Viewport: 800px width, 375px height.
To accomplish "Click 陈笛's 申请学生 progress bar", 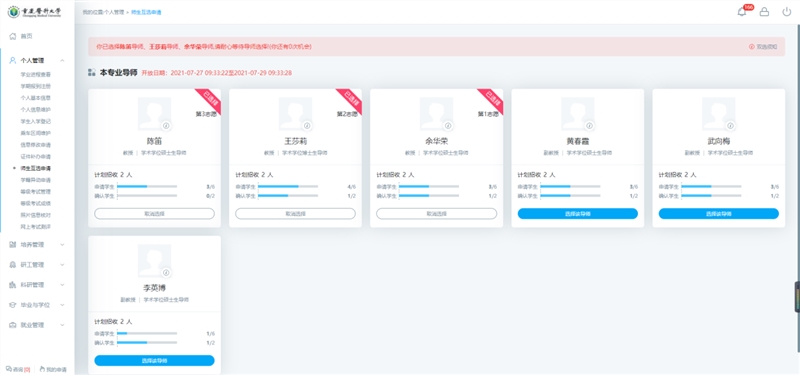I will (147, 187).
